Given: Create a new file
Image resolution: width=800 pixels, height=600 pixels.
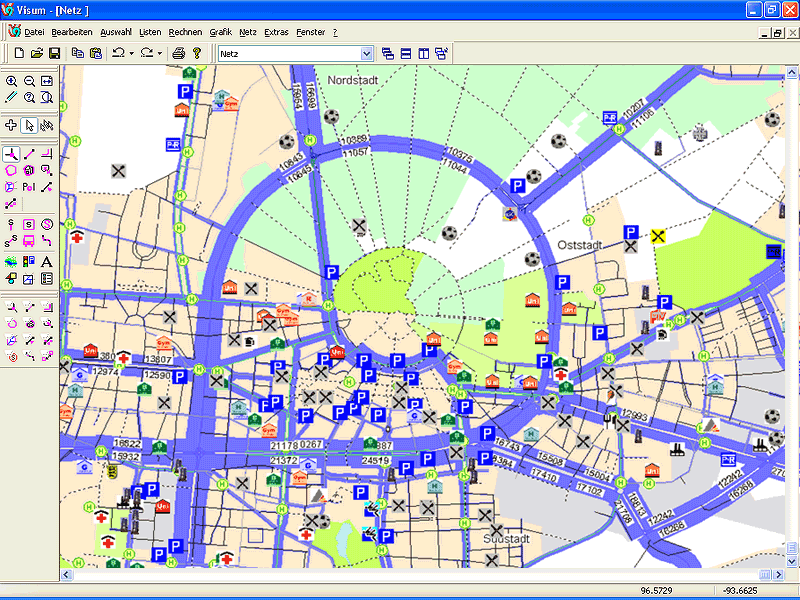Looking at the screenshot, I should pyautogui.click(x=19, y=53).
